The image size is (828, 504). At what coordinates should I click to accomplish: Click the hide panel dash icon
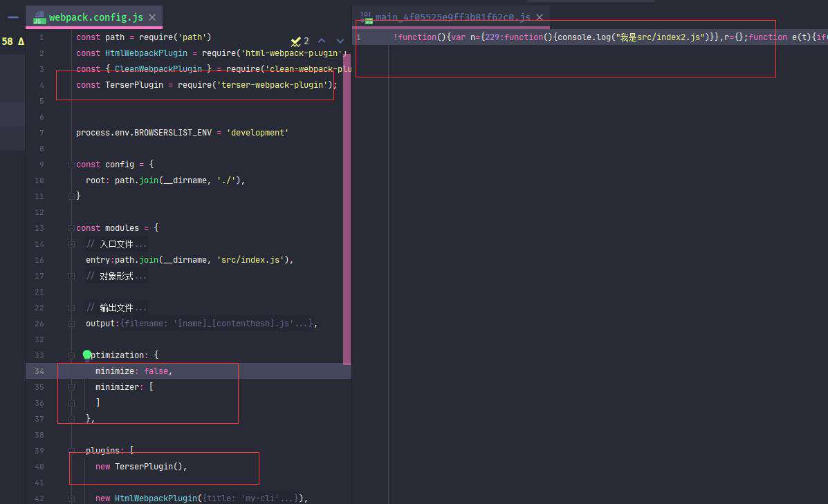pos(13,17)
